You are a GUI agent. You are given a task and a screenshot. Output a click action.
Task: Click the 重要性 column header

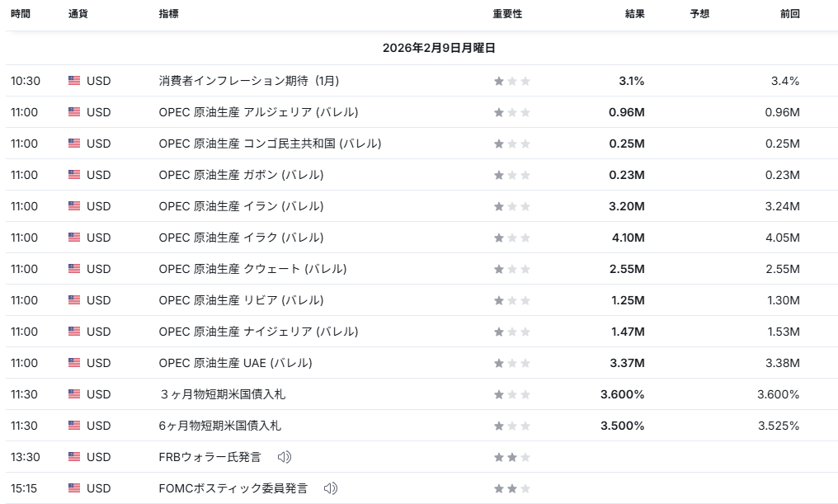pos(507,14)
